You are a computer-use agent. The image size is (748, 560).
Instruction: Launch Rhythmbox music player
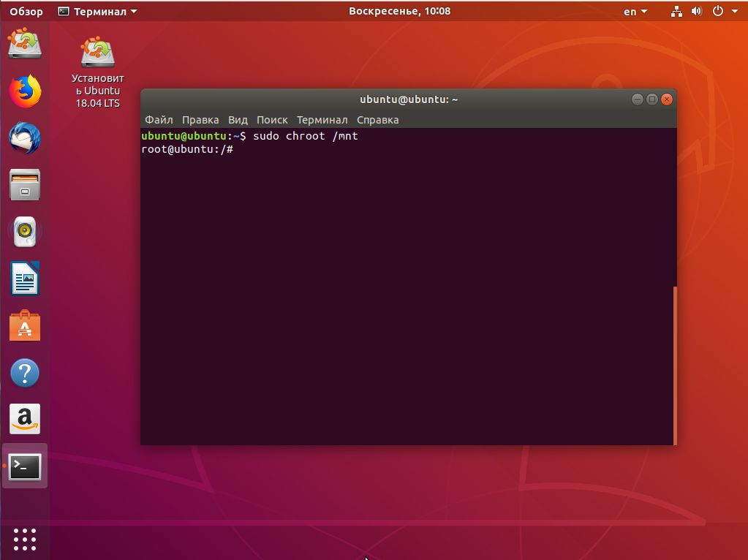click(x=25, y=232)
